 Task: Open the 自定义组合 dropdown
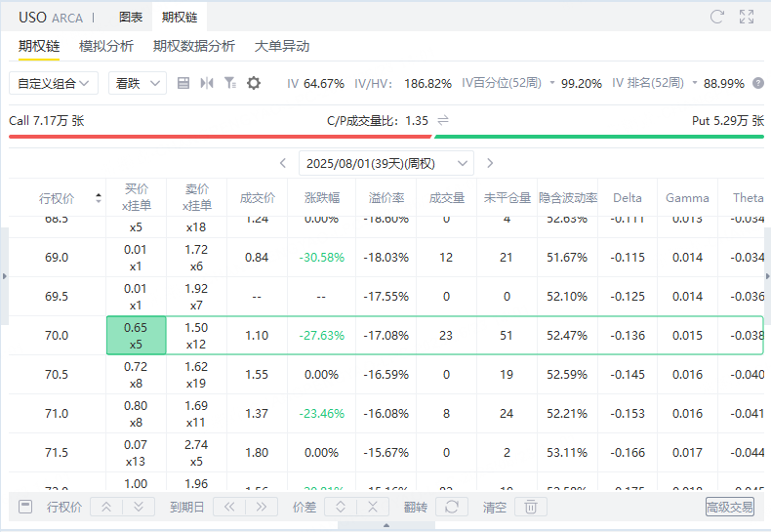tap(54, 83)
